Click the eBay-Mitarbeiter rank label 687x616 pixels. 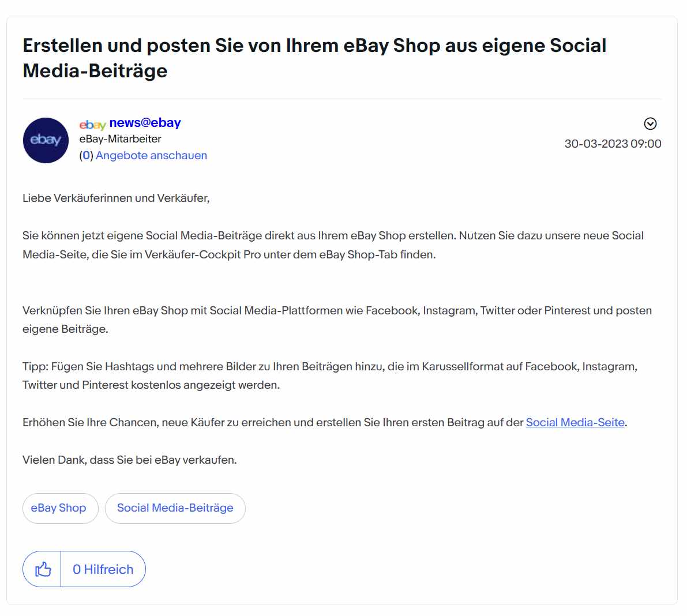(120, 139)
